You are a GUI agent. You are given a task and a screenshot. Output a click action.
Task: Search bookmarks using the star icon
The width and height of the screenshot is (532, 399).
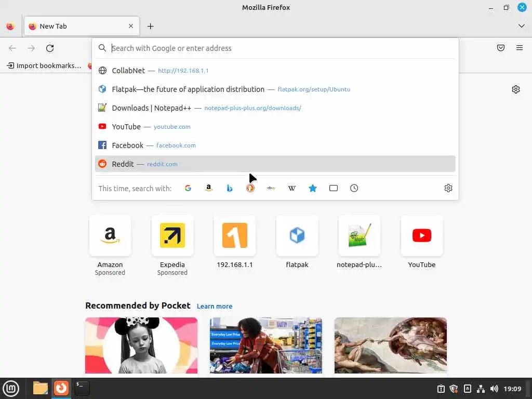coord(313,188)
